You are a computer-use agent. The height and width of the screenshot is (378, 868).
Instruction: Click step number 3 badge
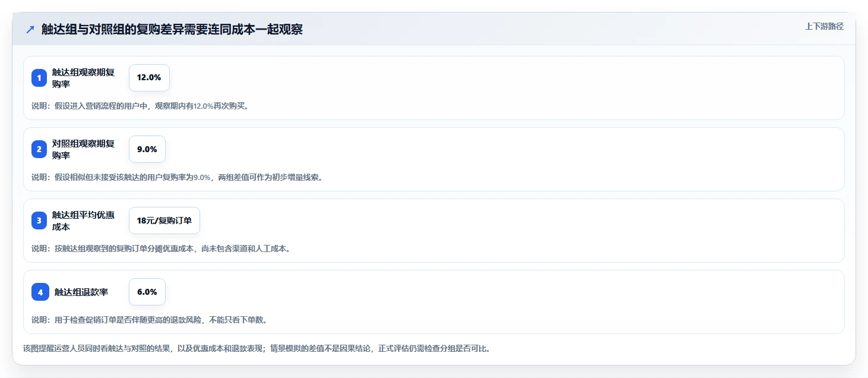pos(39,220)
